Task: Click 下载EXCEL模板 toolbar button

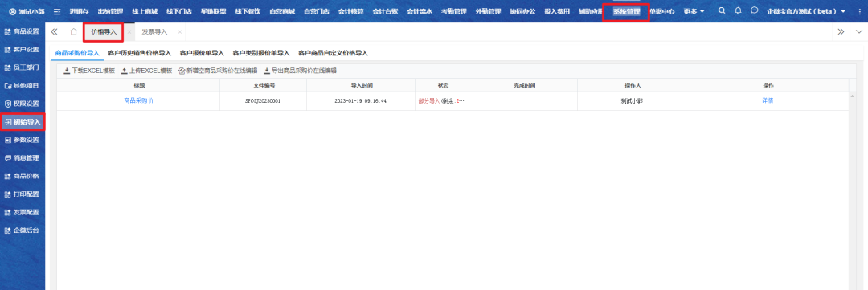Action: (x=89, y=71)
